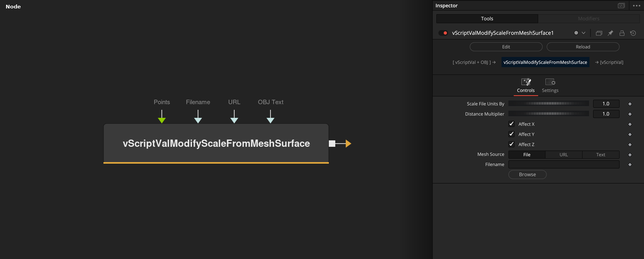Keyframe Distance Multiplier via diamond icon
644x259 pixels.
pos(630,114)
